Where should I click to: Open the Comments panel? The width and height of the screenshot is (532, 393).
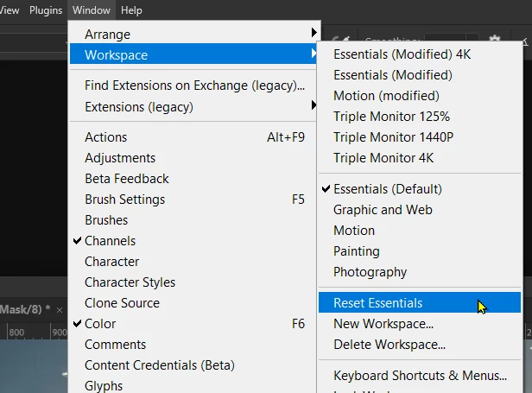coord(193,344)
